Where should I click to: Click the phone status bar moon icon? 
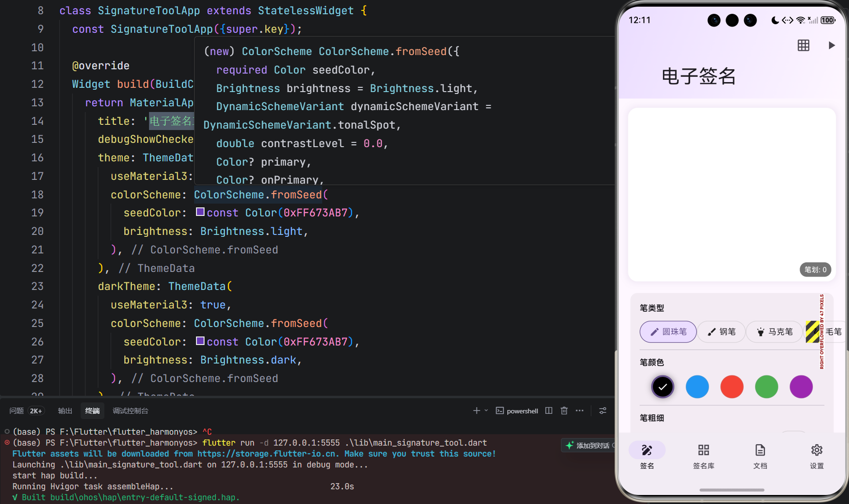[775, 20]
